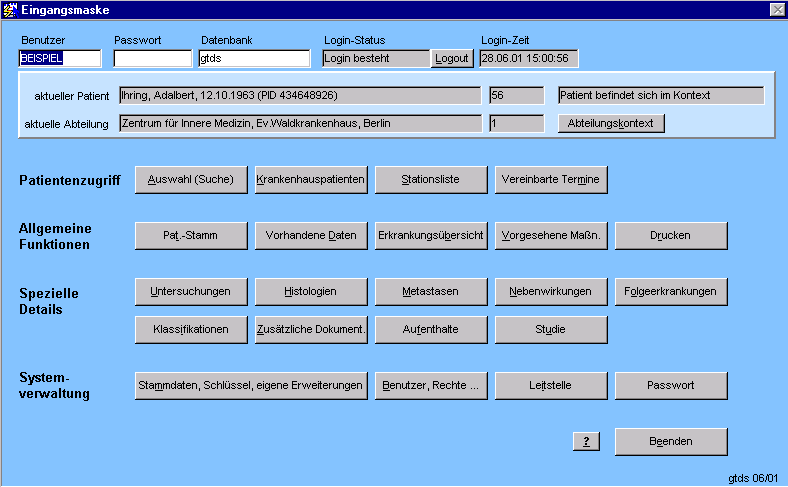788x487 pixels.
Task: Click the Stationsliste button
Action: tap(431, 180)
